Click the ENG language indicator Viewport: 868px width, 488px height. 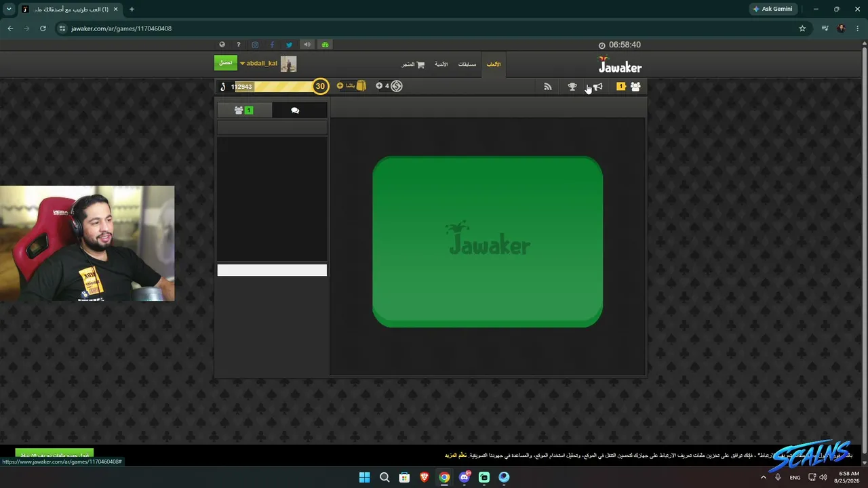coord(795,477)
